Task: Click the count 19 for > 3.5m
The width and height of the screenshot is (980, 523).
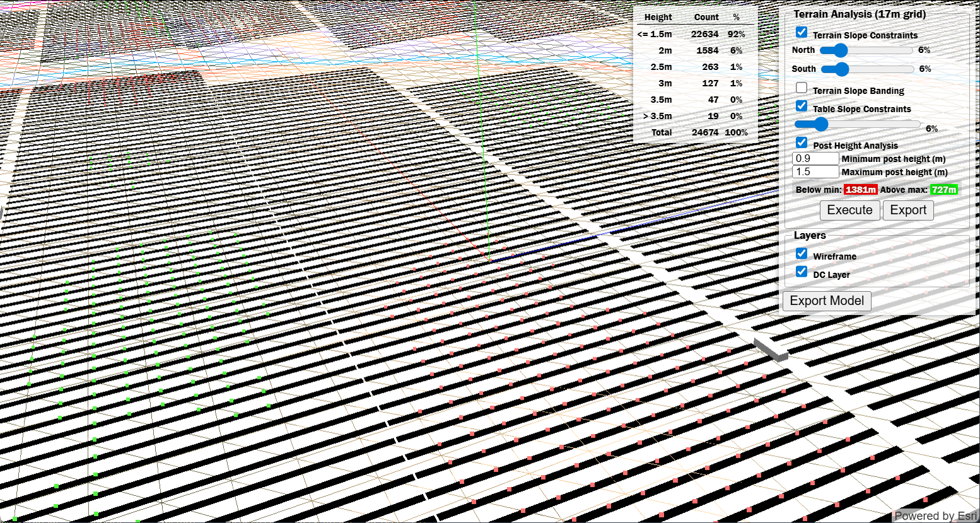Action: (x=713, y=116)
